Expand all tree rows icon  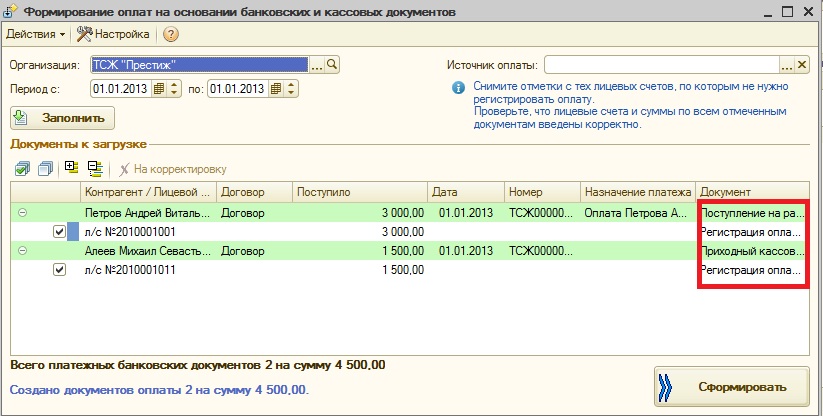tap(71, 169)
